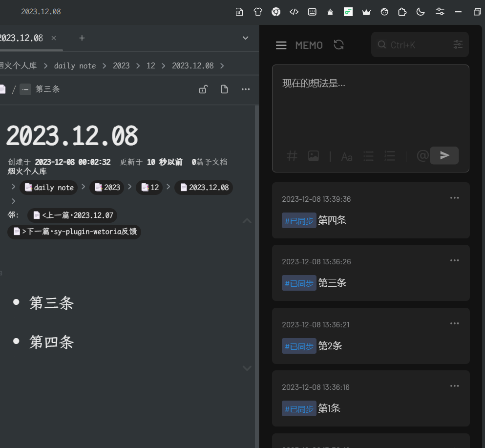This screenshot has width=485, height=448.
Task: Insert a tag with the hash icon
Action: 292,156
